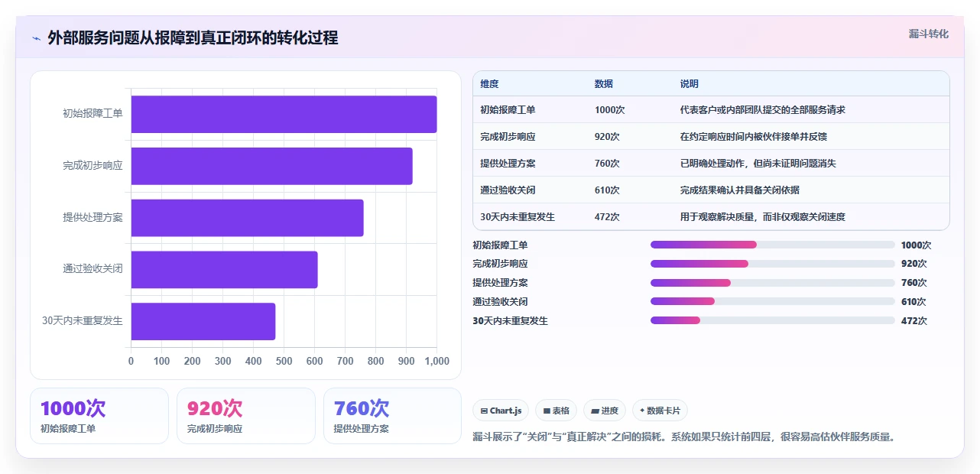Viewport: 980px width, 474px height.
Task: Click the chart y-axis label 30天内未重复发生
Action: 83,320
